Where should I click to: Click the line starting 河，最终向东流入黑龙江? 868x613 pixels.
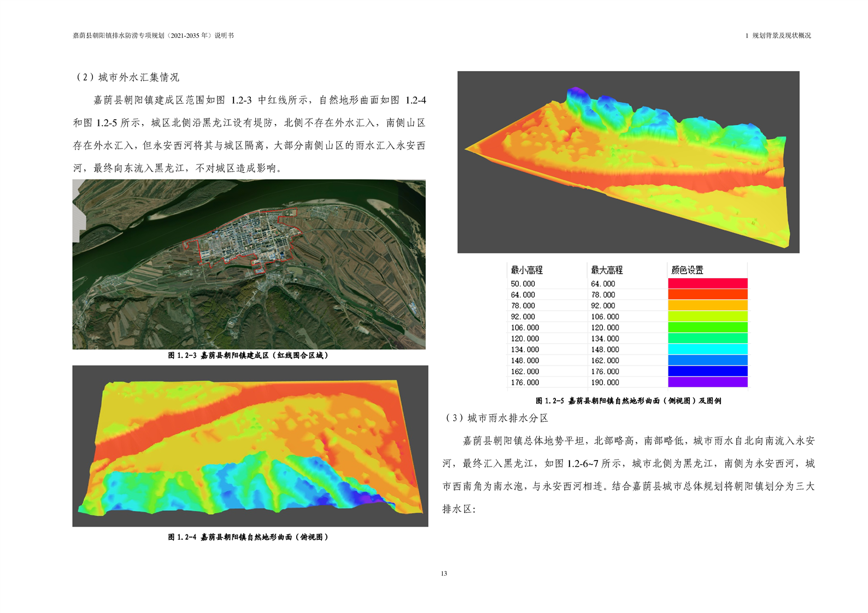click(179, 168)
